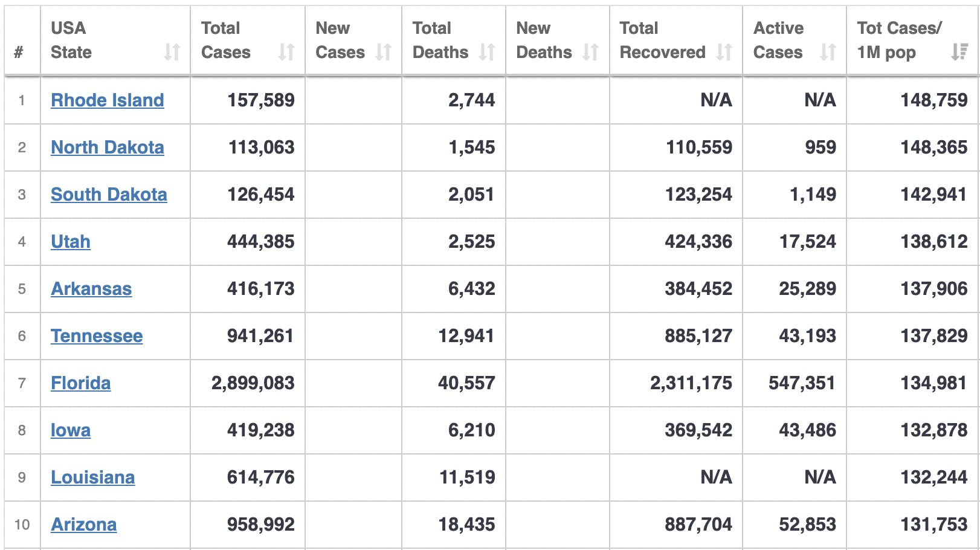Select the Utah link
The width and height of the screenshot is (980, 550).
coord(71,242)
